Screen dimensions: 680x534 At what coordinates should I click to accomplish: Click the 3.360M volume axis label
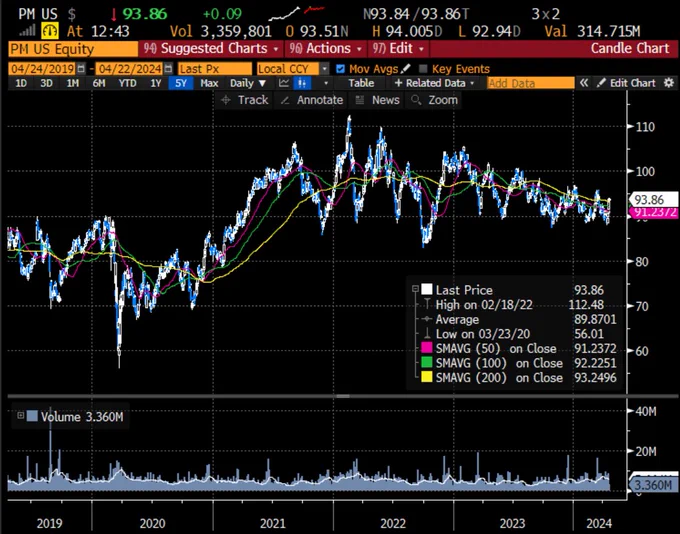click(654, 485)
